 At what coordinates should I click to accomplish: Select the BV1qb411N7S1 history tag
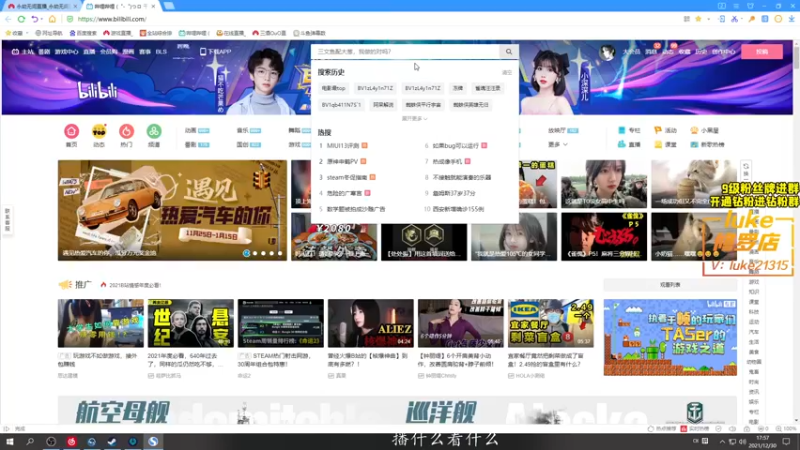[341, 105]
